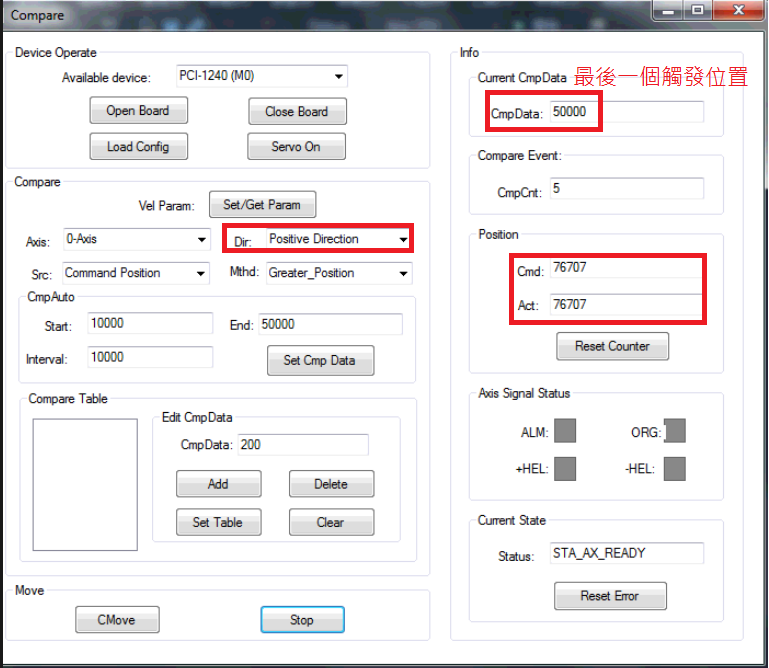Click the Stop button

pyautogui.click(x=302, y=619)
